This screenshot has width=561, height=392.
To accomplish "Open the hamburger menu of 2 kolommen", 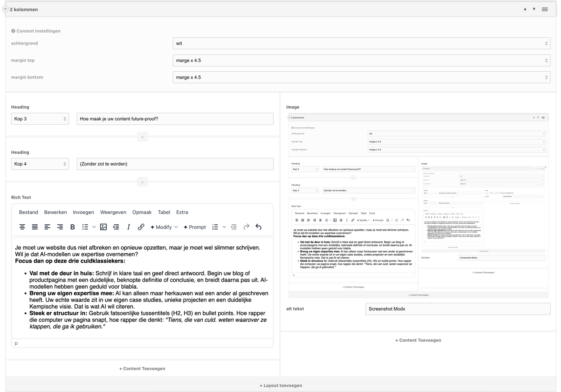I will coord(545,9).
